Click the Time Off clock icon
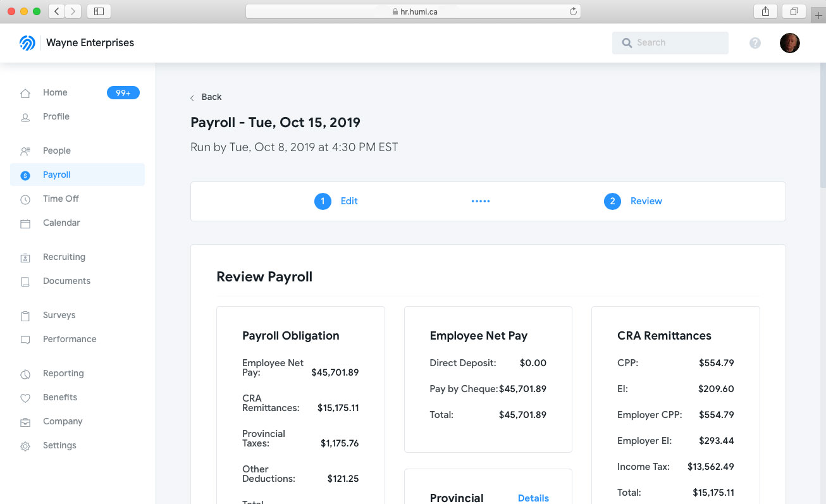This screenshot has height=504, width=826. tap(25, 199)
